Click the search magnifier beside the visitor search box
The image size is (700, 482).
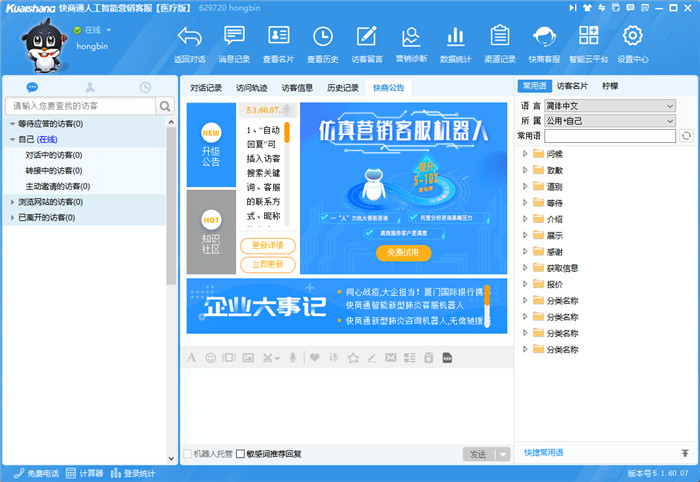point(165,105)
